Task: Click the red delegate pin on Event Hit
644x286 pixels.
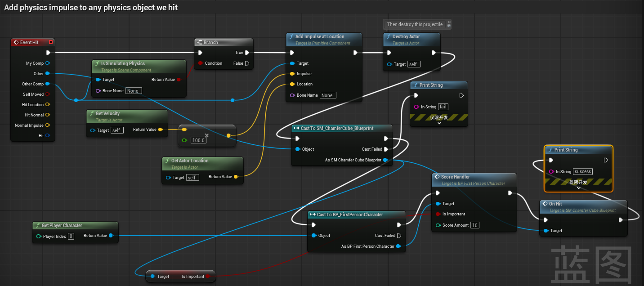Action: (51, 42)
